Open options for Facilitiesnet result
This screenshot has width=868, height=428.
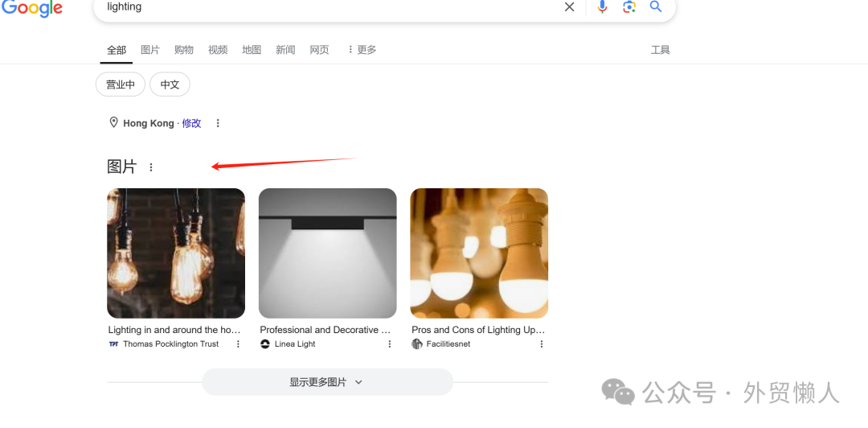pyautogui.click(x=542, y=344)
